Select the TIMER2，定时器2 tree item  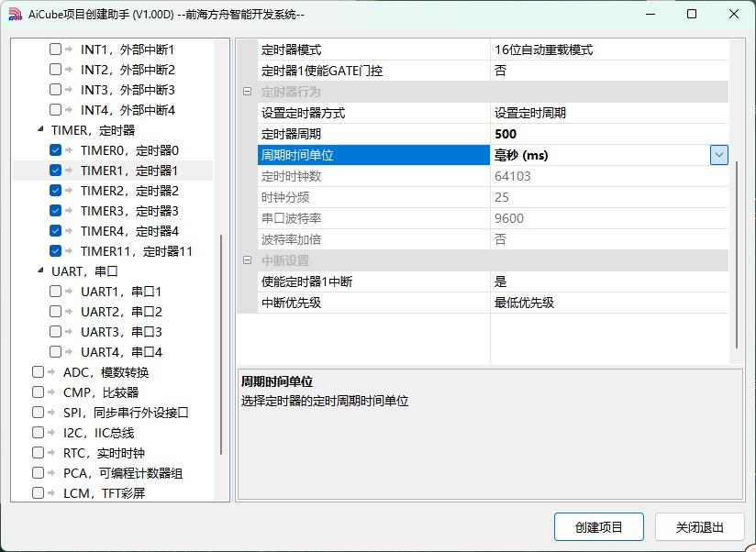click(x=129, y=191)
